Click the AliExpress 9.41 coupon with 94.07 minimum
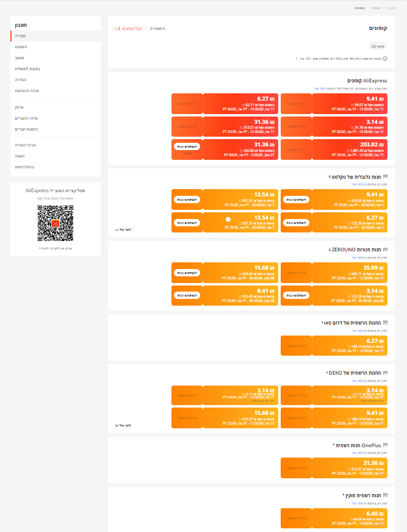This screenshot has width=407, height=532. (334, 104)
